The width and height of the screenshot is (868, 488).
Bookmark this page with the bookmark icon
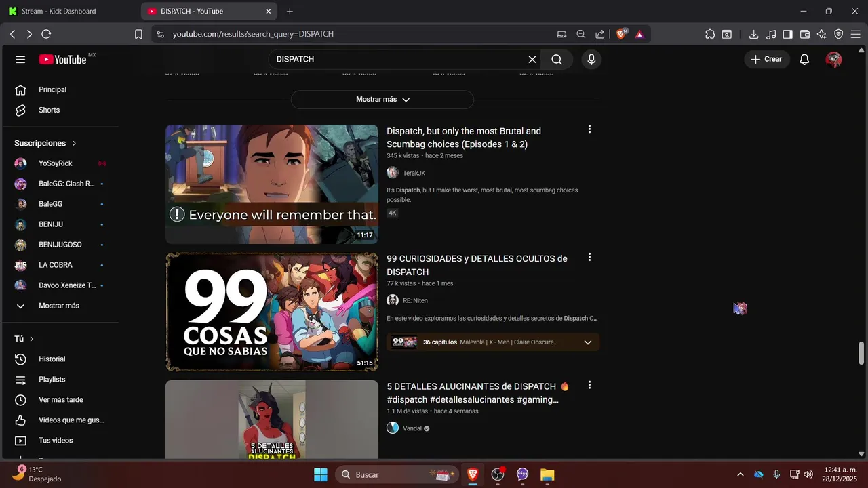[138, 34]
